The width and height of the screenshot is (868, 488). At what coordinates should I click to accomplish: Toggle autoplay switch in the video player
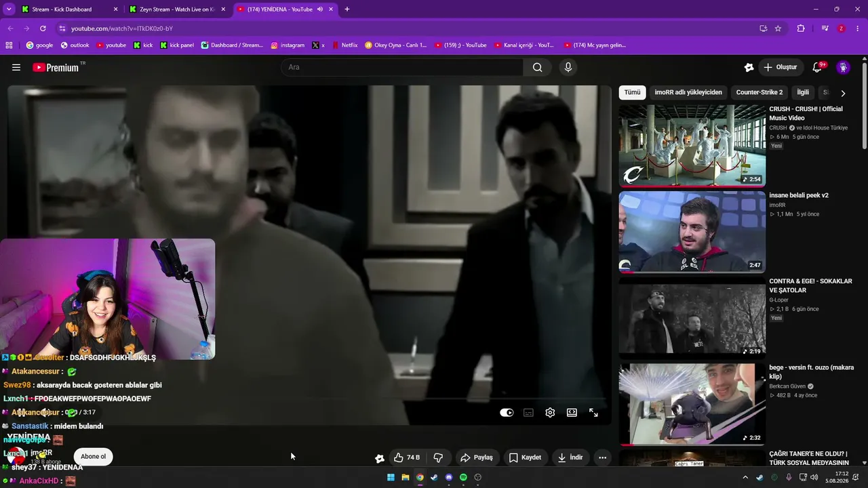click(x=507, y=412)
